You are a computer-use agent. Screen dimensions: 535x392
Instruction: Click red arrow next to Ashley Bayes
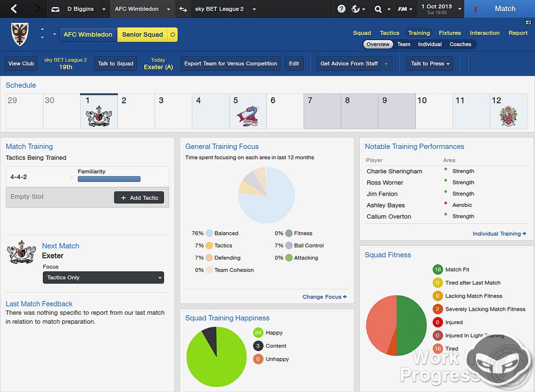pyautogui.click(x=446, y=203)
